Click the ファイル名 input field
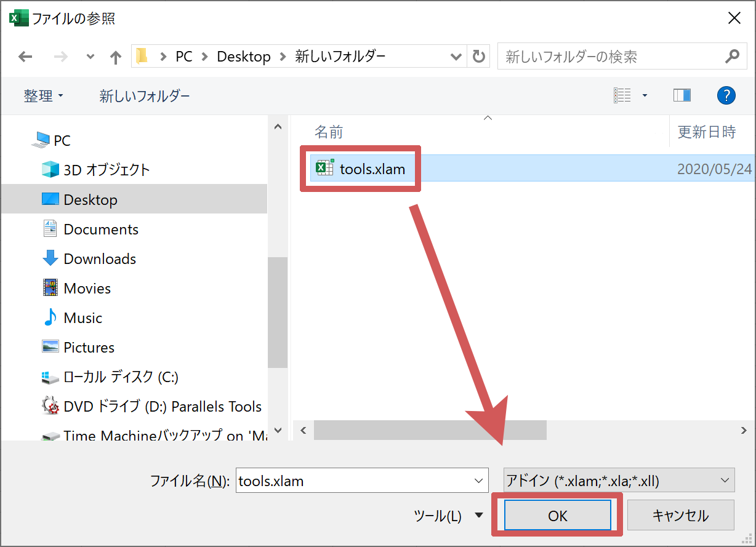Viewport: 756px width, 547px height. pyautogui.click(x=353, y=481)
